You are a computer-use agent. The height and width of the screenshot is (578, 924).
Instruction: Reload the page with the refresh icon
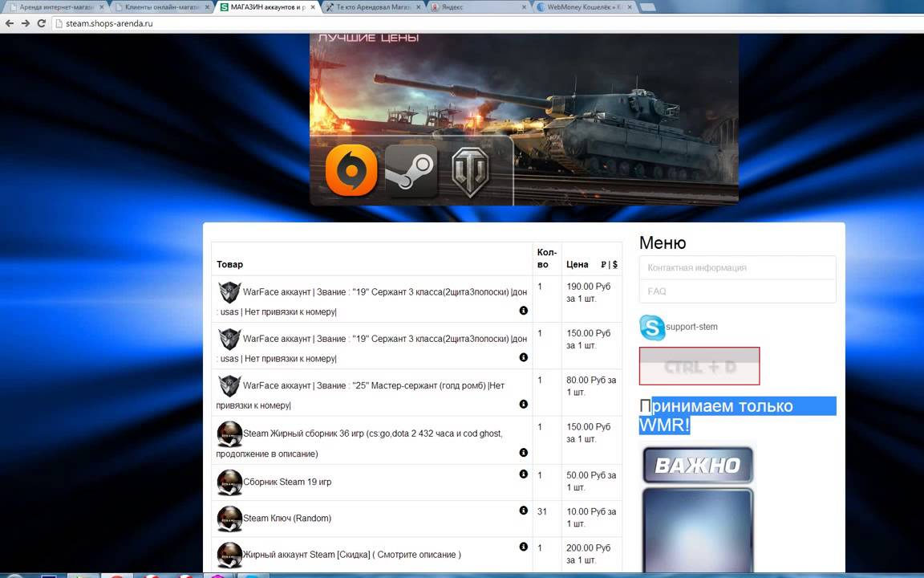[x=41, y=23]
